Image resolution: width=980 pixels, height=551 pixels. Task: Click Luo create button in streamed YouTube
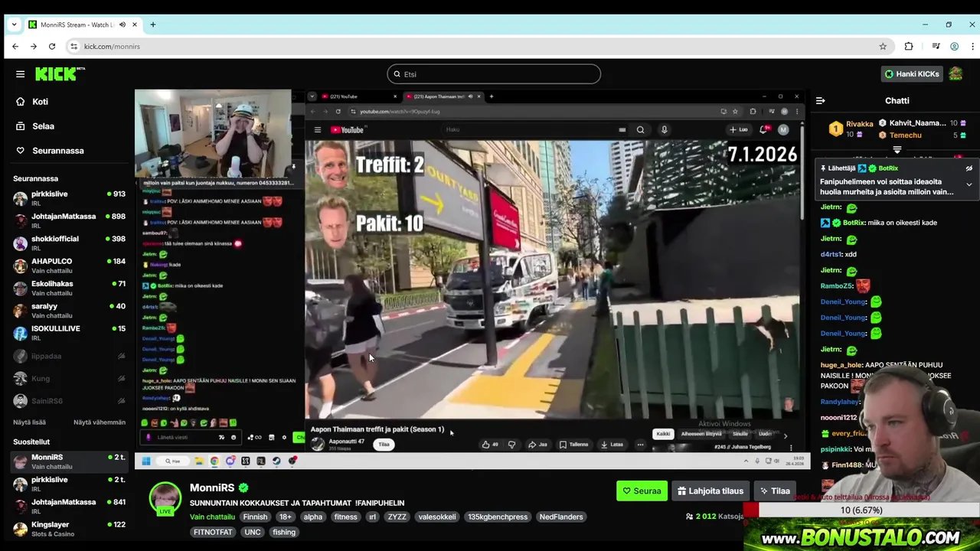tap(739, 130)
